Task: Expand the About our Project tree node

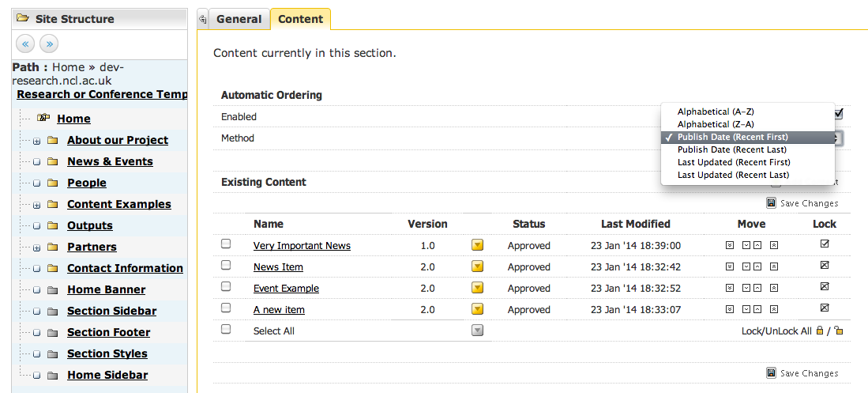Action: [36, 141]
